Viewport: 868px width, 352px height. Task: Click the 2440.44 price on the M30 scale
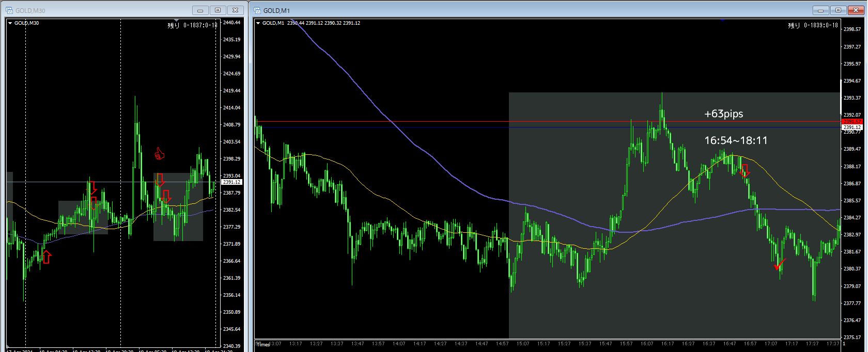pyautogui.click(x=232, y=22)
